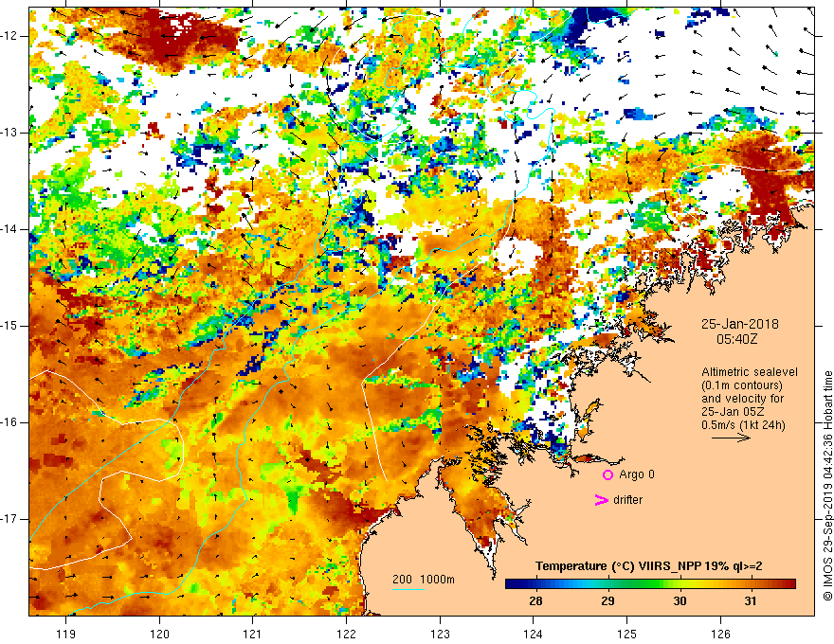The height and width of the screenshot is (644, 834).
Task: Click longitude axis label 119
Action: [66, 634]
